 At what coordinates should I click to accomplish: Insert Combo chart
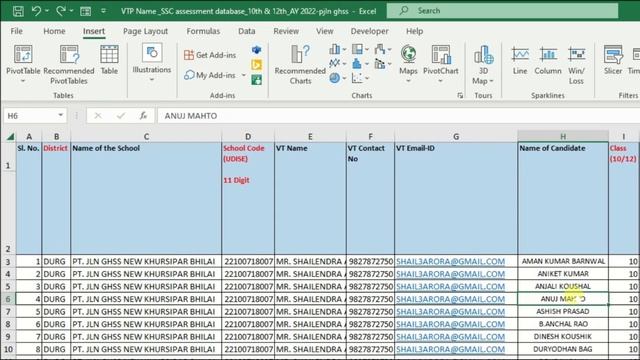point(383,63)
